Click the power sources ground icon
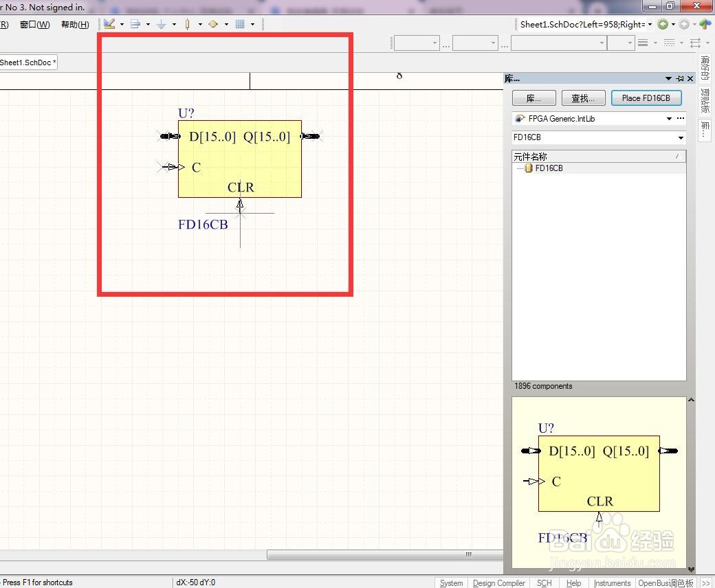715x588 pixels. coord(161,24)
